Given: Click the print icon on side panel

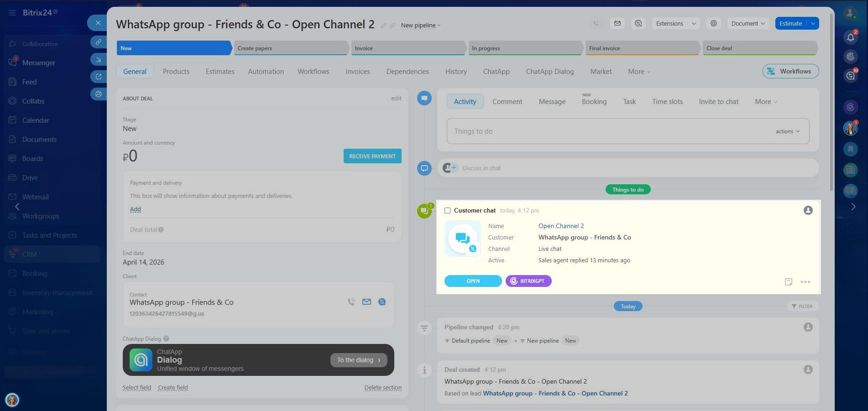Looking at the screenshot, I should pyautogui.click(x=99, y=94).
